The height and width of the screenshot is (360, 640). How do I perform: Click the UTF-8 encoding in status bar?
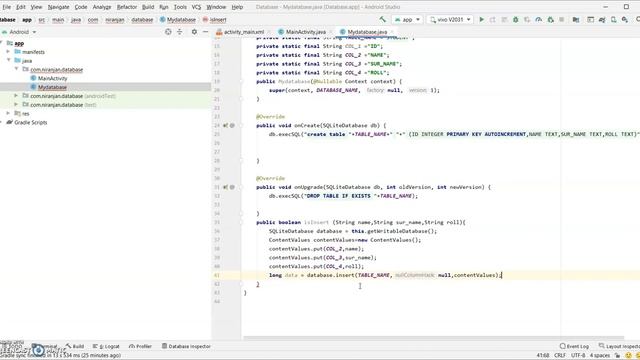point(578,356)
